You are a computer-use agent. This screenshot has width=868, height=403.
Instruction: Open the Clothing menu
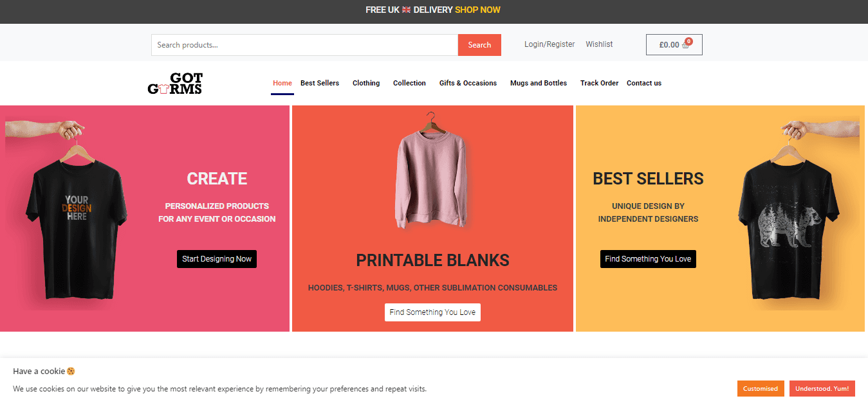pos(366,83)
